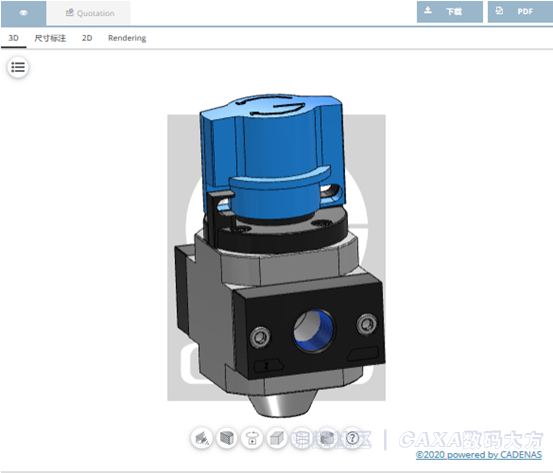
Task: Generate the PDF datasheet
Action: coord(520,12)
